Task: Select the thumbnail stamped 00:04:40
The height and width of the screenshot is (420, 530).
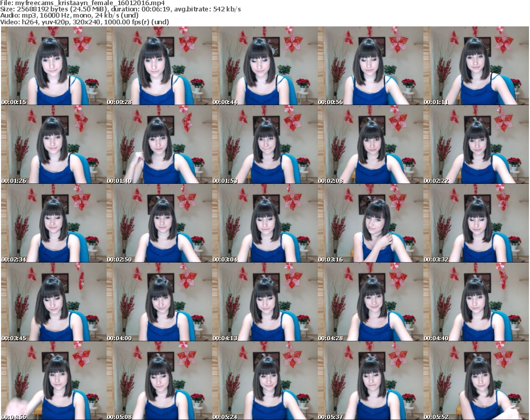Action: point(476,302)
